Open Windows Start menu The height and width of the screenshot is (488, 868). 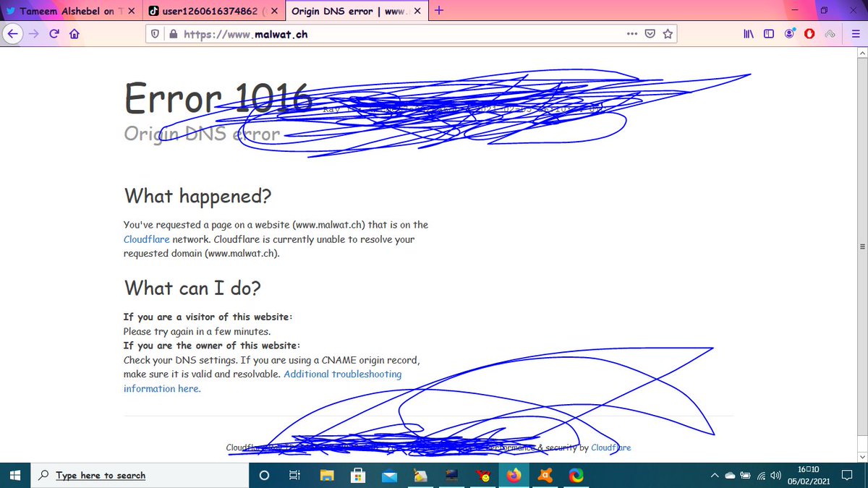[16, 475]
